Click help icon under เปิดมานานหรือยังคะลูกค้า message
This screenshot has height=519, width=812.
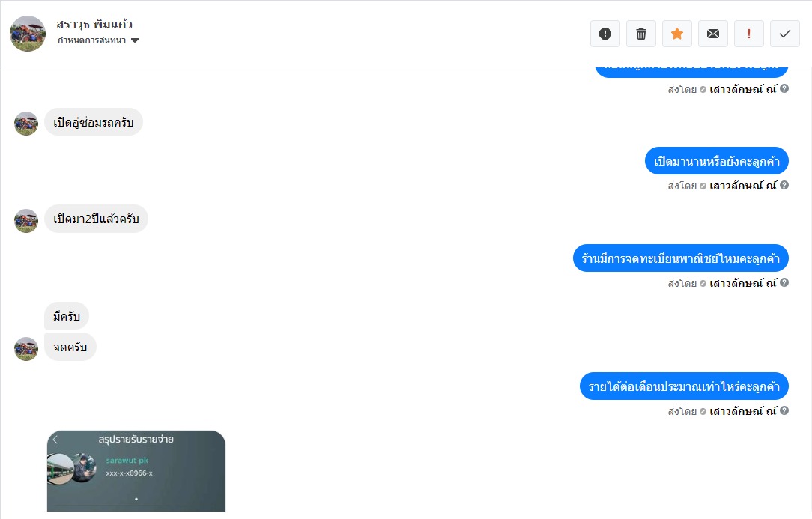pos(784,186)
